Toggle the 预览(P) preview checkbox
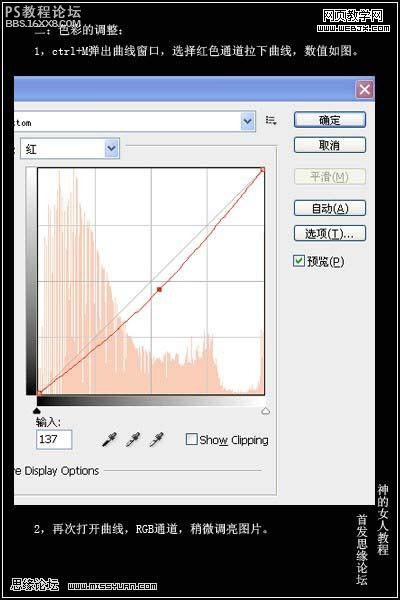 [299, 261]
